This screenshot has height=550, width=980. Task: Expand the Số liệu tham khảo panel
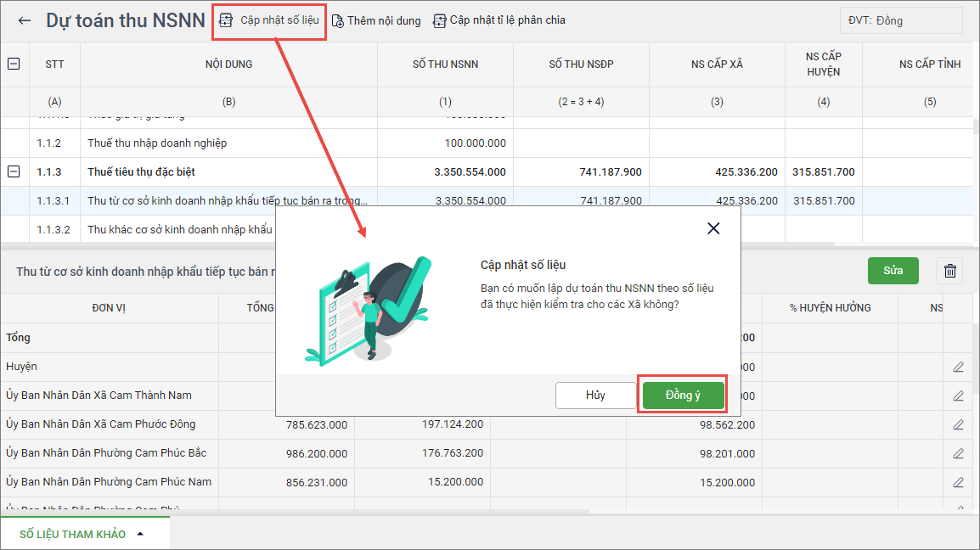(140, 534)
